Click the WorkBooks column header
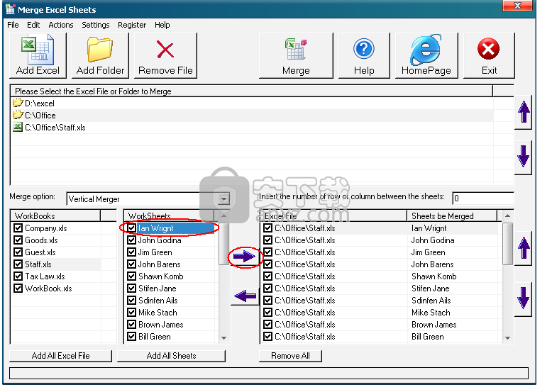Image resolution: width=552 pixels, height=392 pixels. coord(55,215)
